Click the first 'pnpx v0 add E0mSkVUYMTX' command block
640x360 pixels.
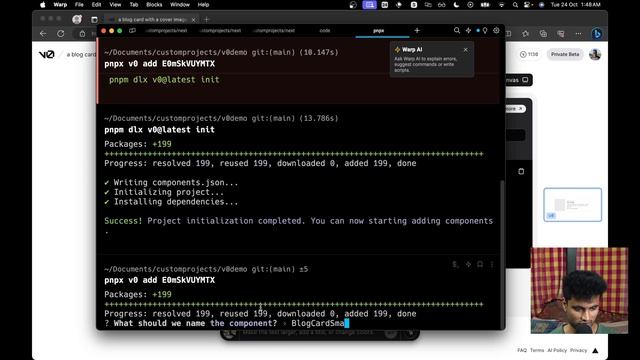[x=159, y=64]
